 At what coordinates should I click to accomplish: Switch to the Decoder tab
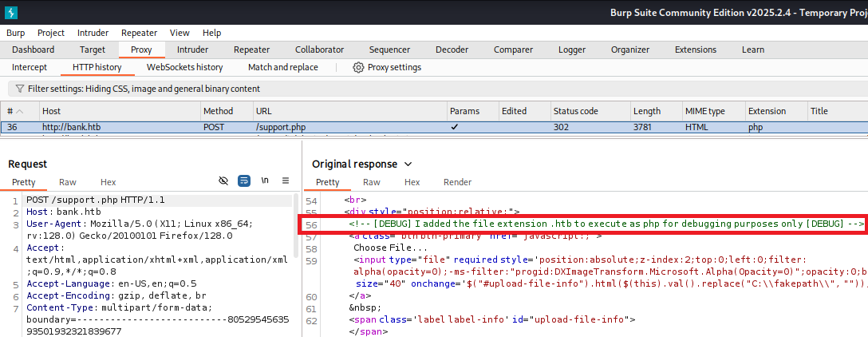[x=452, y=50]
